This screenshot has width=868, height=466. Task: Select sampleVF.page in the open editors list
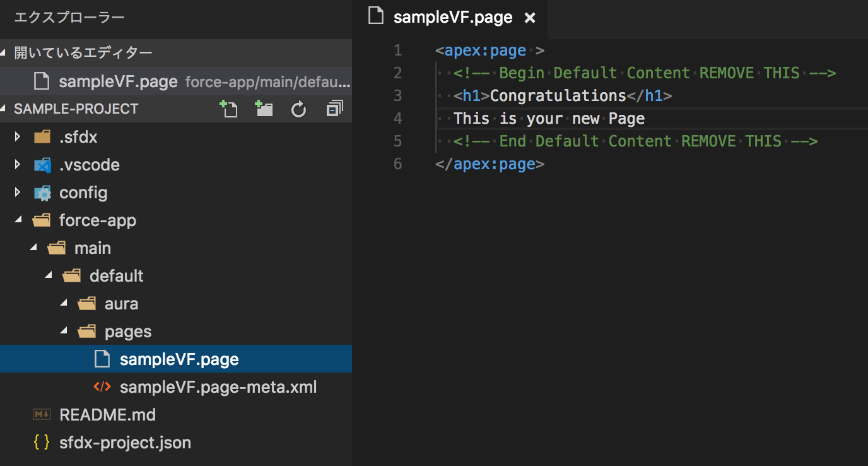pyautogui.click(x=118, y=81)
